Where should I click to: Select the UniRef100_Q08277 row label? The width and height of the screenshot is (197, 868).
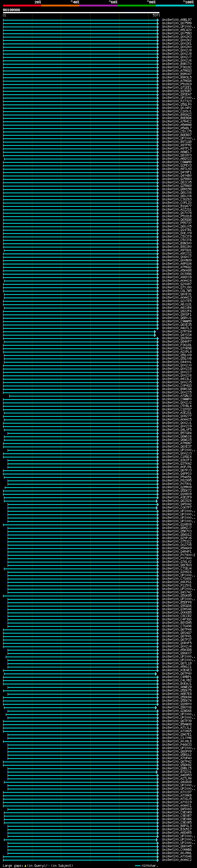[x=176, y=416]
